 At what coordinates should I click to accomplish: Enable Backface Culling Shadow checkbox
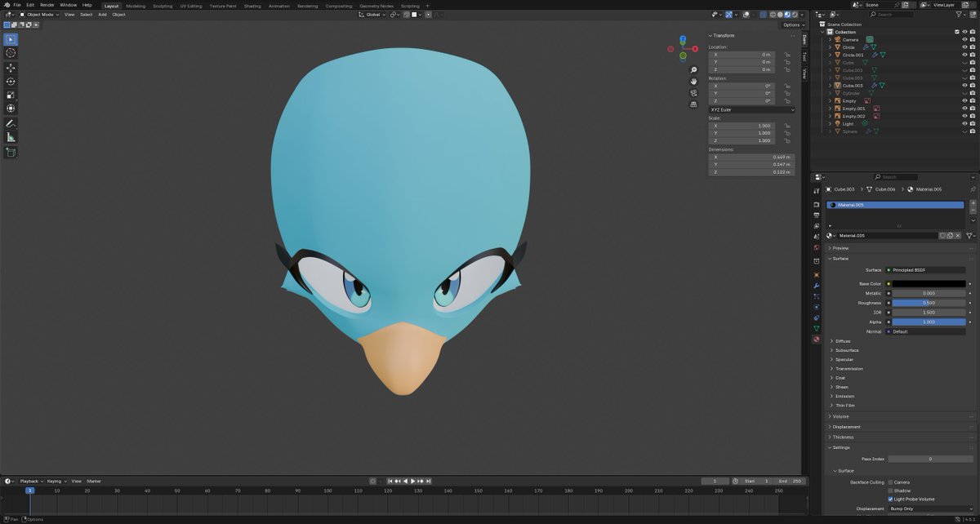890,491
